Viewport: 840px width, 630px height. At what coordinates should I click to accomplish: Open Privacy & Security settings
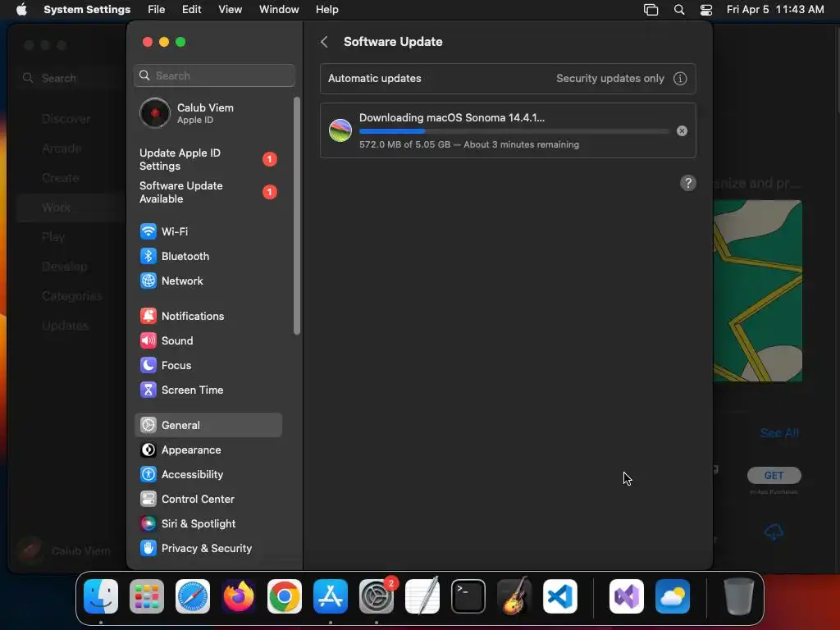tap(208, 549)
